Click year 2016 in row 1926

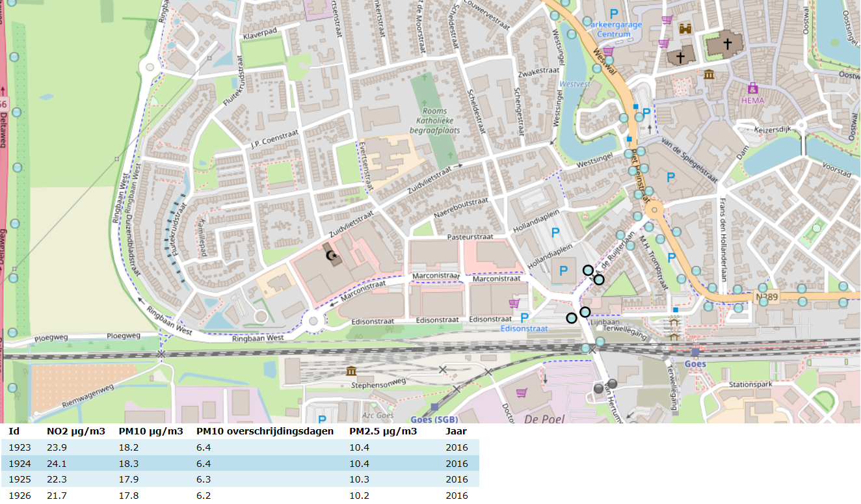point(457,496)
